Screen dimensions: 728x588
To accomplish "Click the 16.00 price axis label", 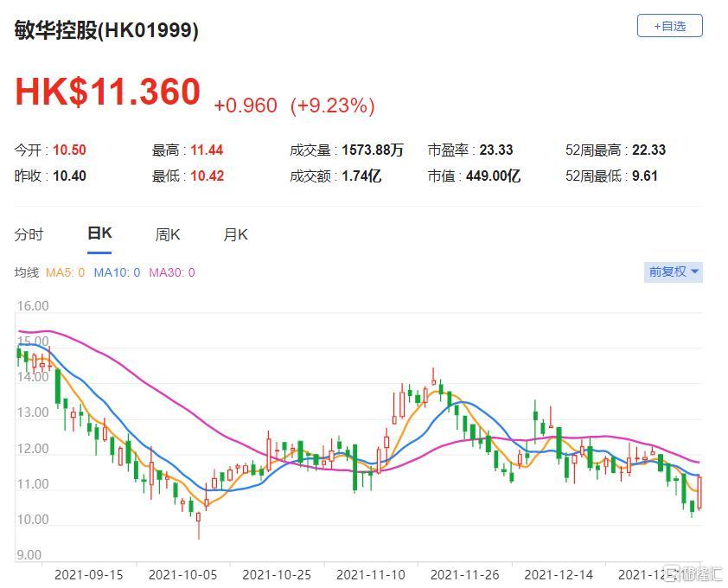I will point(32,306).
